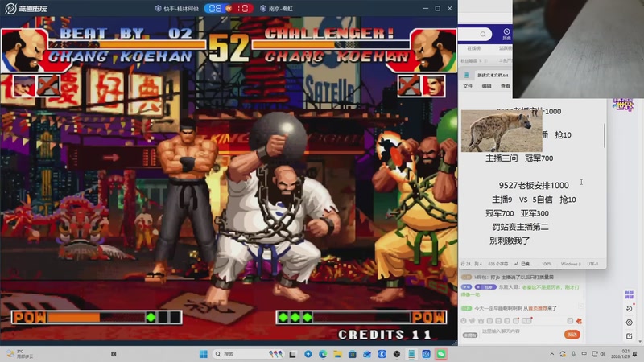Viewport: 644px width, 362px height.
Task: Click Notepad vertical scrollbar
Action: coord(605,135)
